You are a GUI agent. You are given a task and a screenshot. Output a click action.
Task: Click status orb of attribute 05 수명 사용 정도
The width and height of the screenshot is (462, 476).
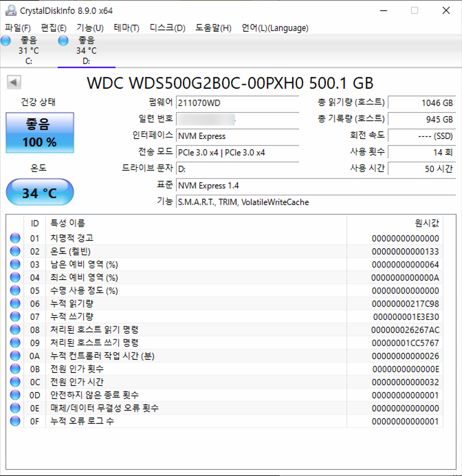(15, 290)
